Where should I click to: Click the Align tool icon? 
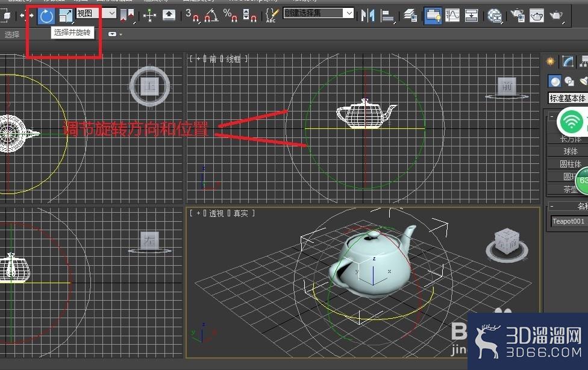click(x=387, y=16)
